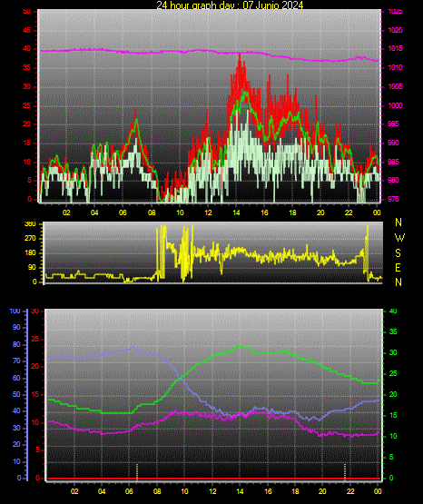Click the 1015 pressure axis label

tap(396, 49)
